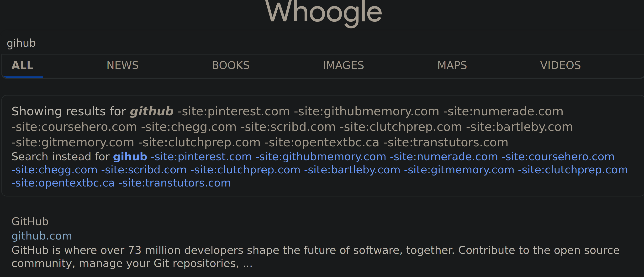Image resolution: width=644 pixels, height=277 pixels.
Task: Switch to the IMAGES tab
Action: 343,65
